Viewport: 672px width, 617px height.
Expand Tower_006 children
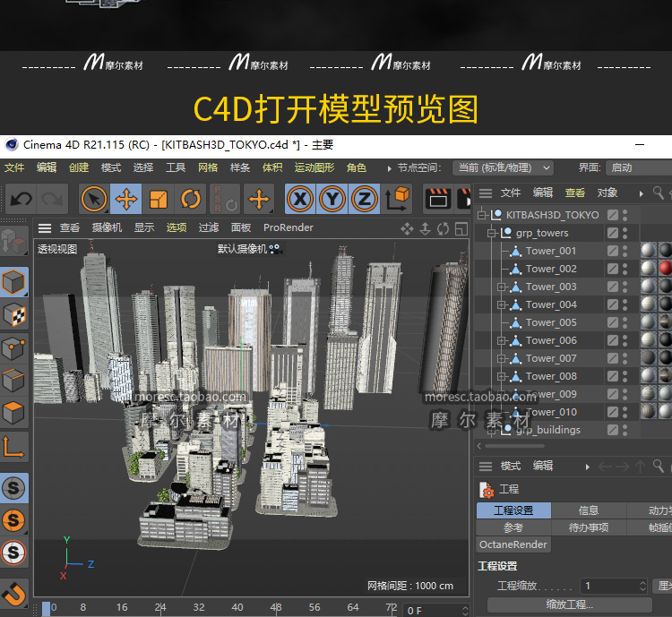point(501,340)
